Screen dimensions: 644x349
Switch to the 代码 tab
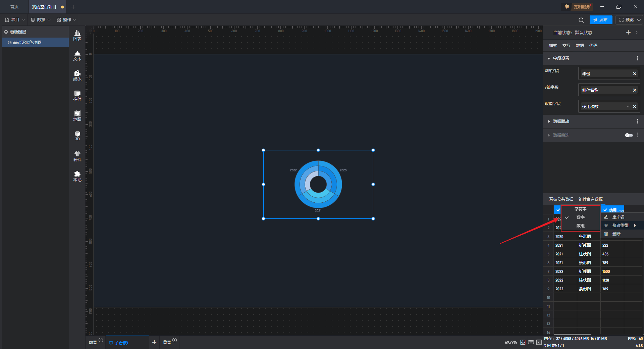coord(593,46)
